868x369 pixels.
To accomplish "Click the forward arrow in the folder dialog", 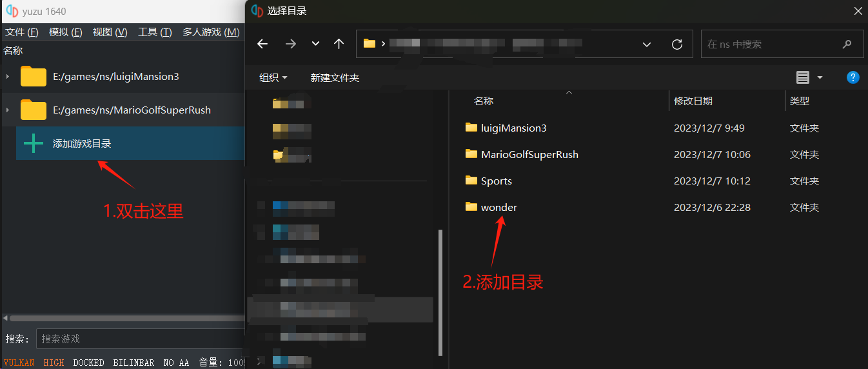I will pyautogui.click(x=291, y=44).
